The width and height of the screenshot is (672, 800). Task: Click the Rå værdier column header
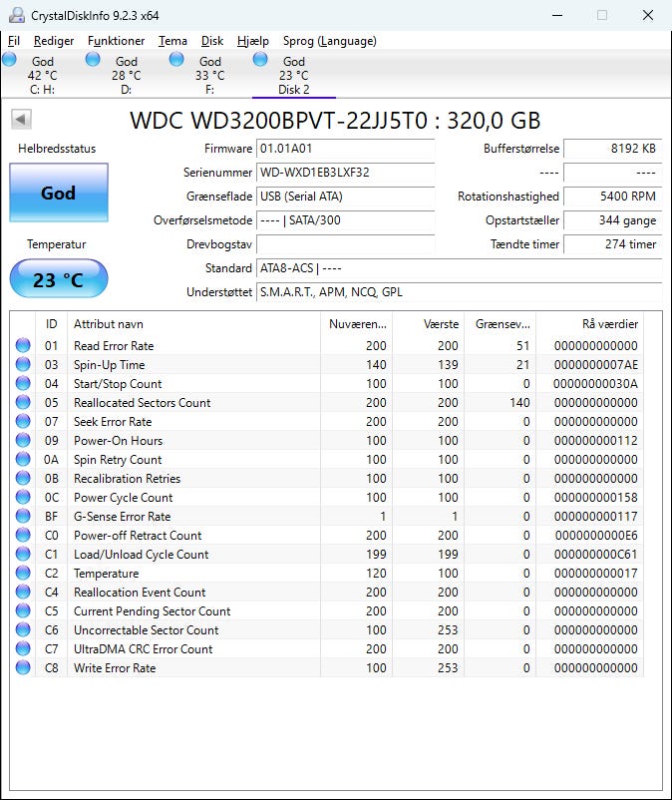pyautogui.click(x=590, y=324)
